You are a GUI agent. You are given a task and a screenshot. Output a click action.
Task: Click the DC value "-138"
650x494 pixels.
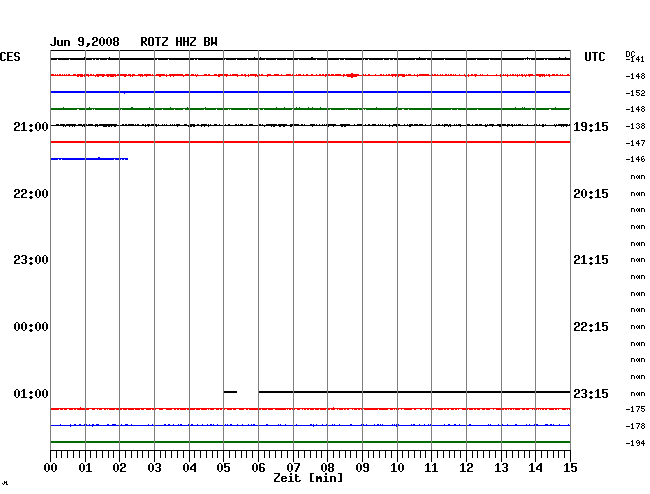tap(635, 126)
